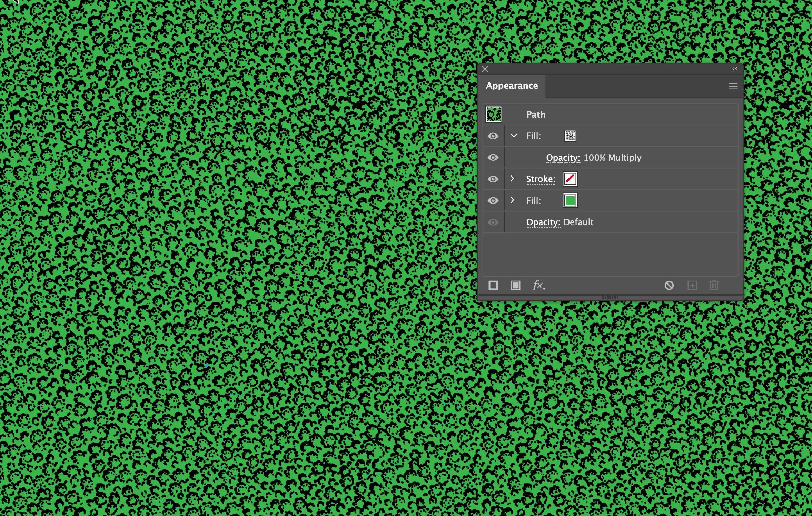
Task: Open the Opacity 100% Multiply link
Action: click(x=563, y=158)
